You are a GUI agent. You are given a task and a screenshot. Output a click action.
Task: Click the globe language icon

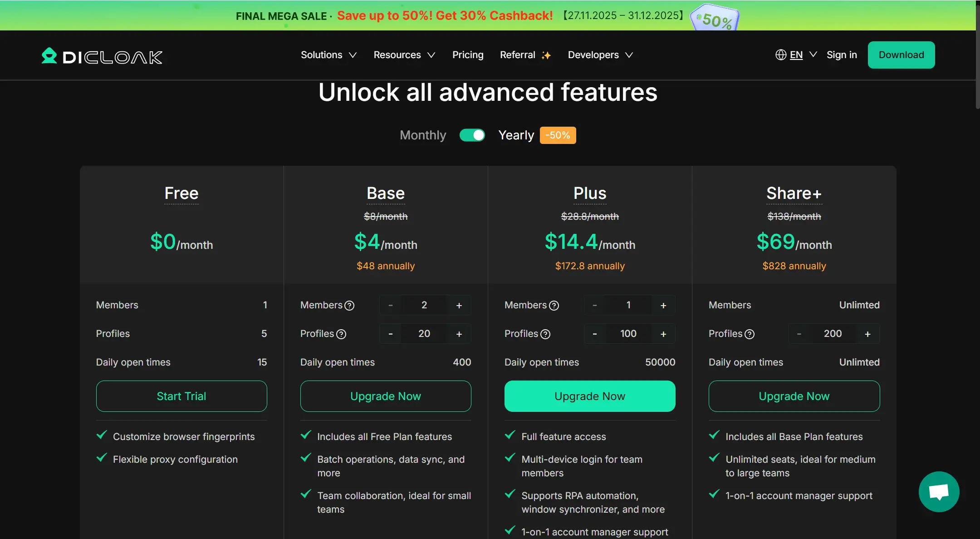tap(780, 55)
